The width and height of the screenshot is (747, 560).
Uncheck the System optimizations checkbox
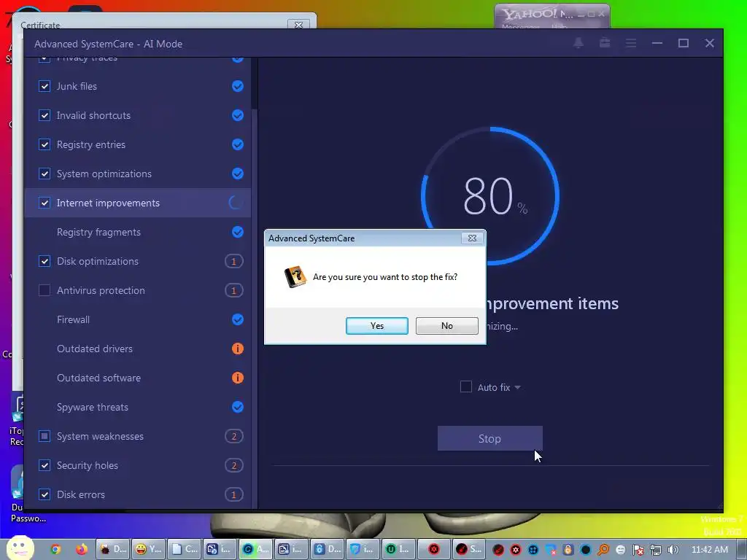(x=44, y=174)
